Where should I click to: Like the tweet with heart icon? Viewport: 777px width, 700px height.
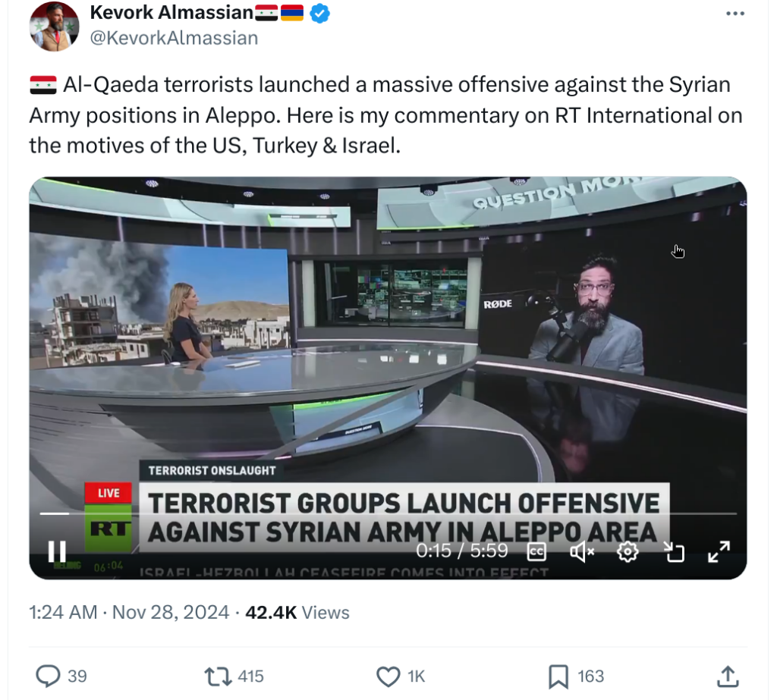[x=388, y=676]
